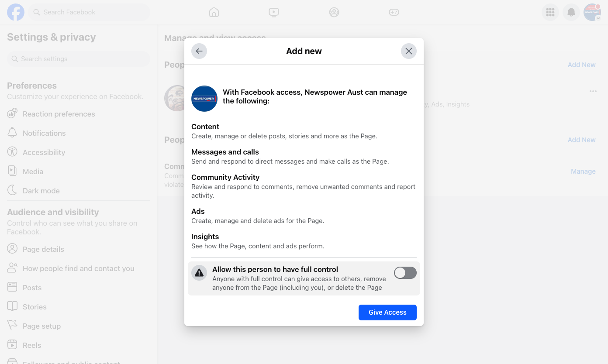Open Reels settings in the sidebar

(x=79, y=345)
